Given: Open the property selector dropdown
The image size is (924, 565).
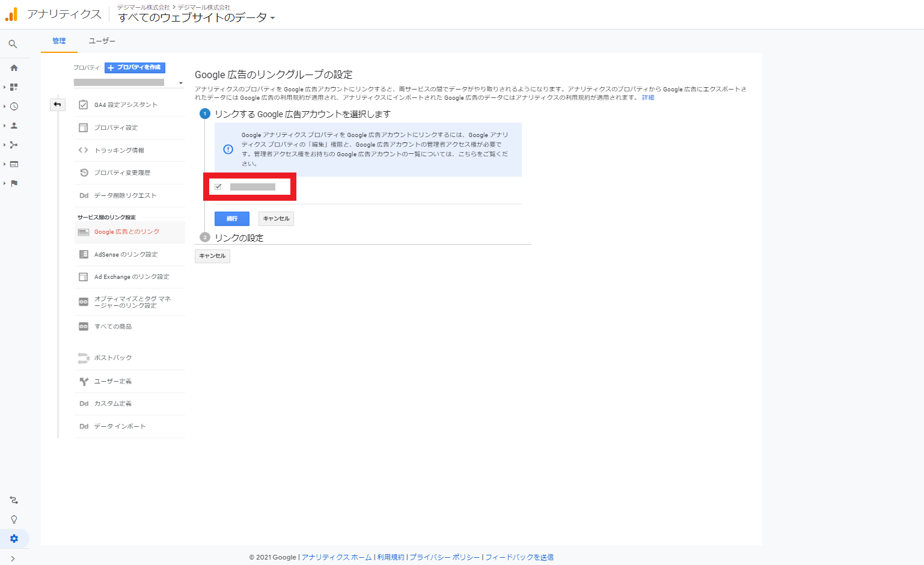Looking at the screenshot, I should pyautogui.click(x=129, y=82).
